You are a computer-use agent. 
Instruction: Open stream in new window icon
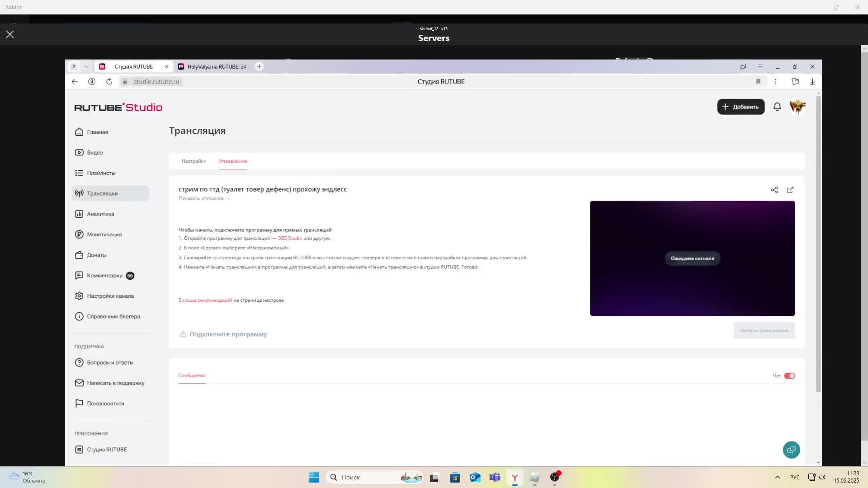790,190
